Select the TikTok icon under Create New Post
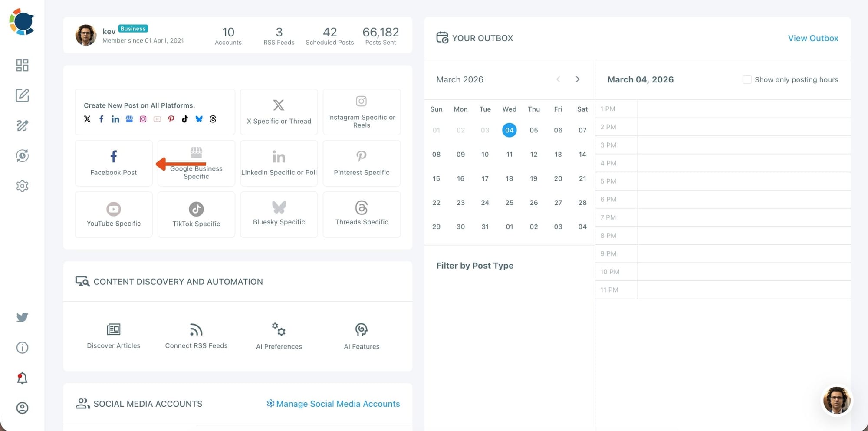 tap(185, 119)
